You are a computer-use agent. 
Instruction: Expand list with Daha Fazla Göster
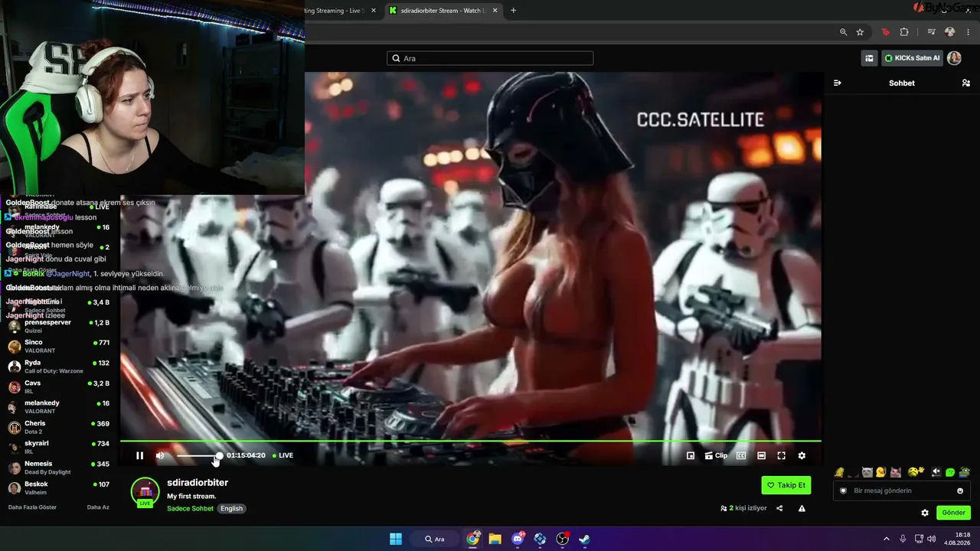tap(32, 507)
